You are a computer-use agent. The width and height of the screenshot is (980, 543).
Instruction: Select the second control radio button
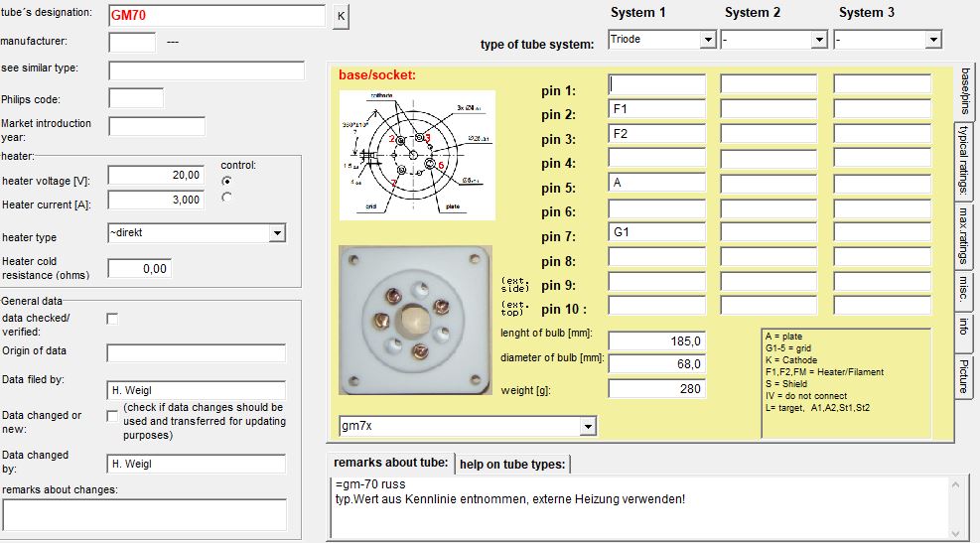pyautogui.click(x=226, y=198)
